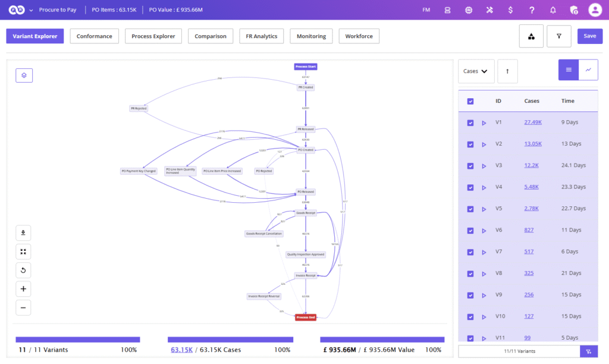609x364 pixels.
Task: Zoom out of the process map
Action: (x=23, y=308)
